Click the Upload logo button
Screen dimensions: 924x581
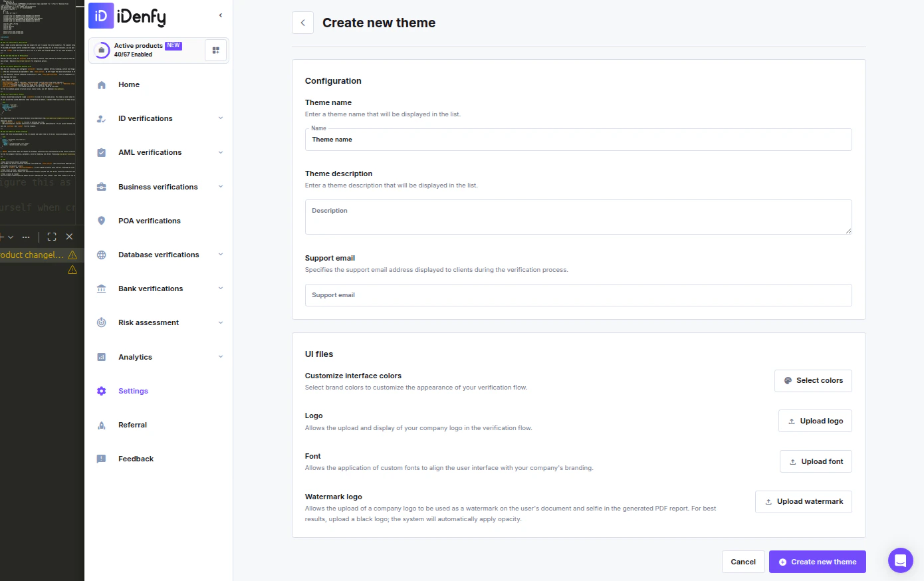pyautogui.click(x=815, y=421)
